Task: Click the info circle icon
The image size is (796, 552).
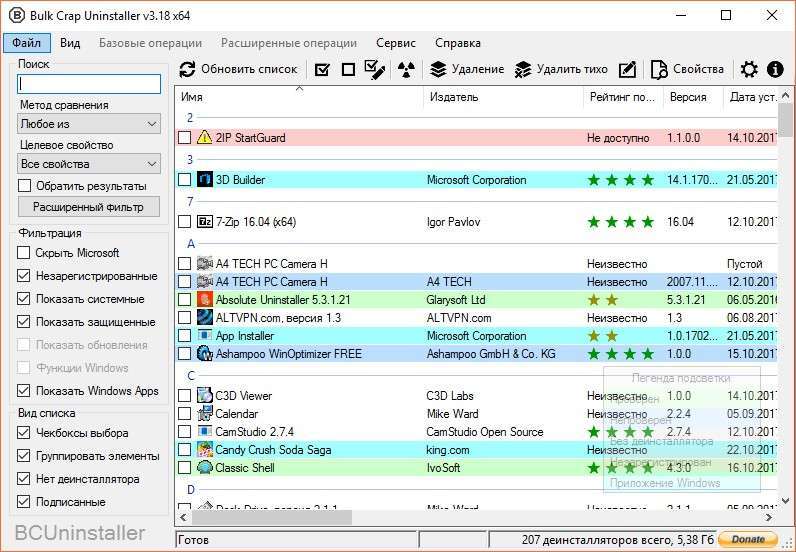Action: coord(775,69)
